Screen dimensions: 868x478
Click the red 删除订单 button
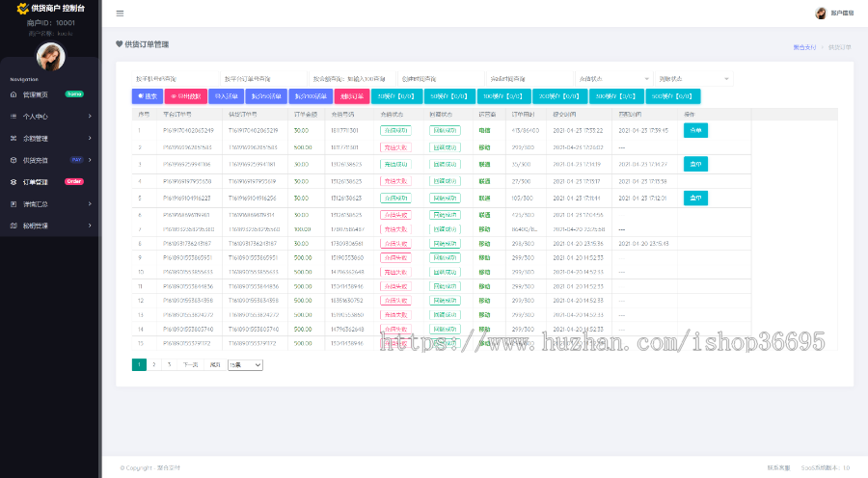pyautogui.click(x=353, y=96)
